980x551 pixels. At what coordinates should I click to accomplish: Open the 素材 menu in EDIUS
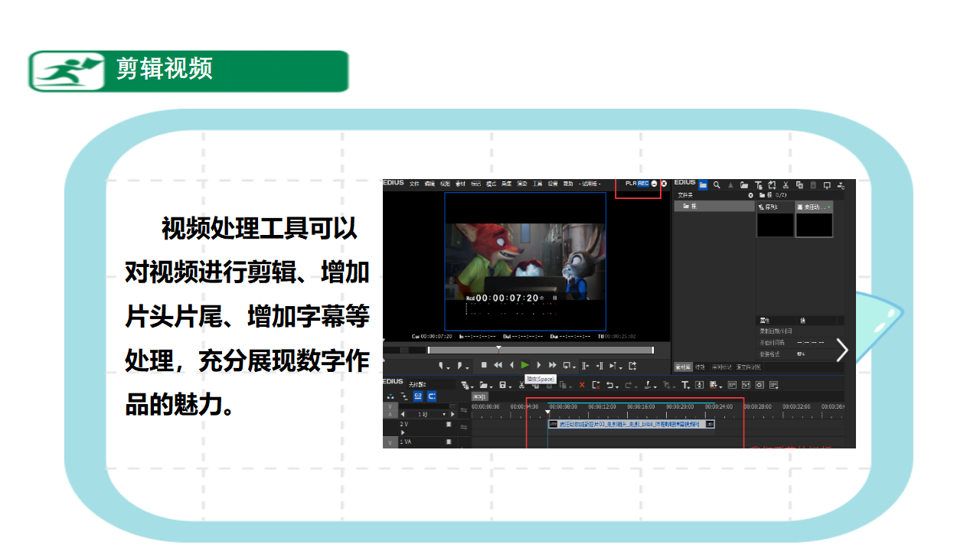[460, 184]
